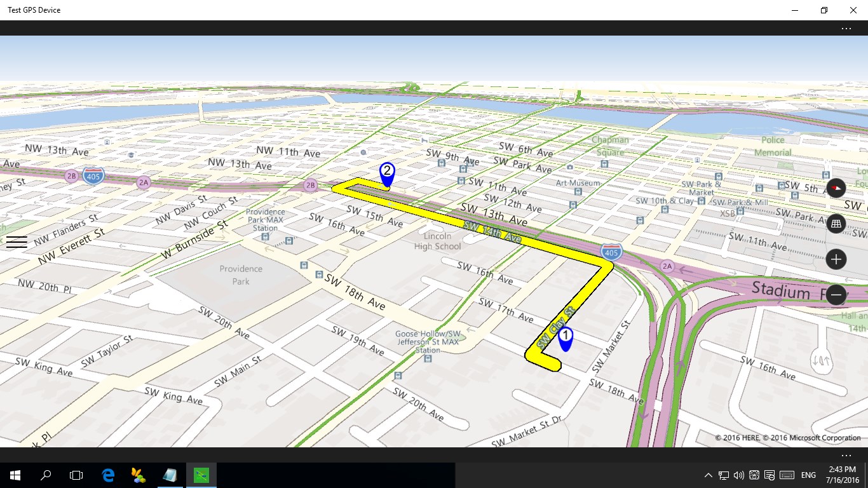Image resolution: width=868 pixels, height=488 pixels.
Task: Open the Windows Start menu
Action: coord(13,475)
